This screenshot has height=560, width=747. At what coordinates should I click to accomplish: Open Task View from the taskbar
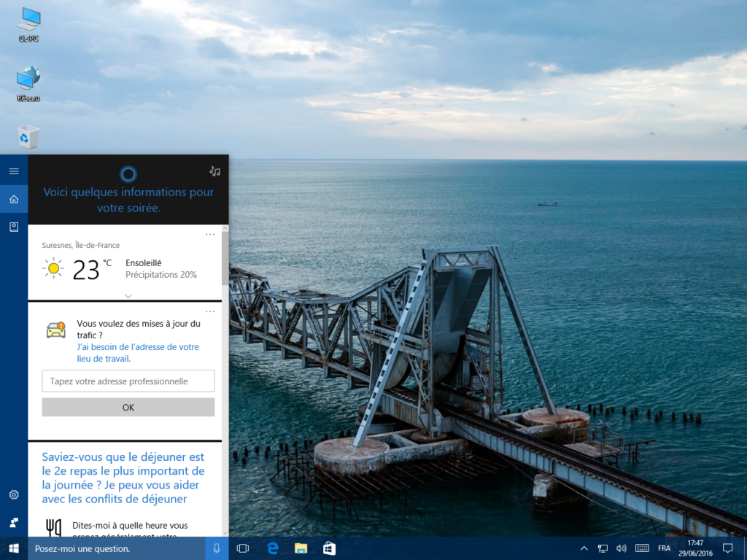(x=242, y=548)
